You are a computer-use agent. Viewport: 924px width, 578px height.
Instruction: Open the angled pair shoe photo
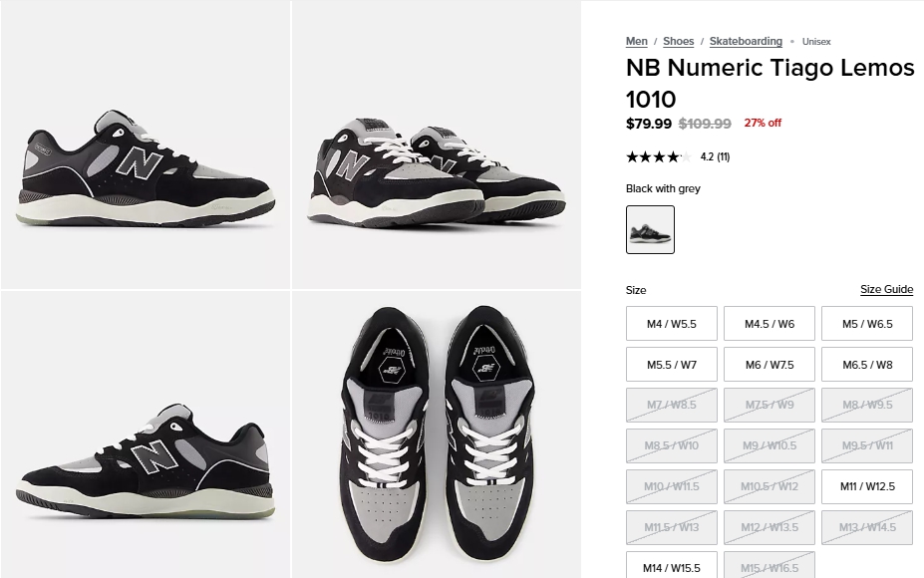[436, 144]
